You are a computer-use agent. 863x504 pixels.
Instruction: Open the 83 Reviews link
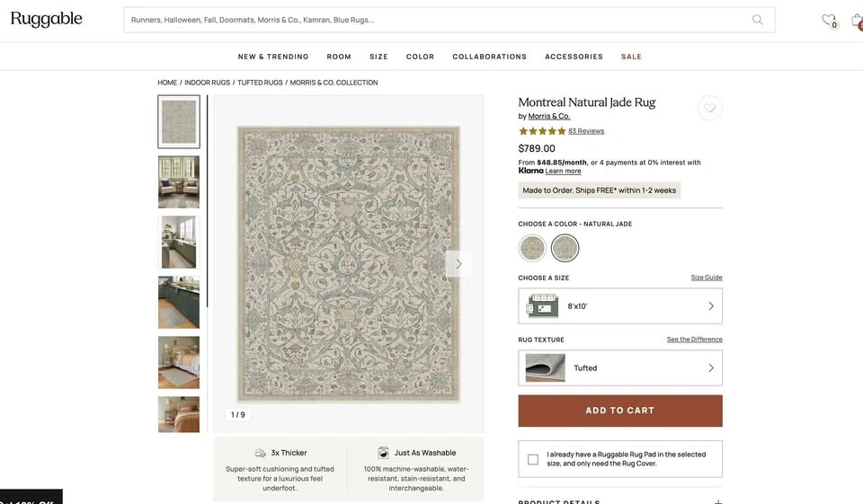(586, 131)
